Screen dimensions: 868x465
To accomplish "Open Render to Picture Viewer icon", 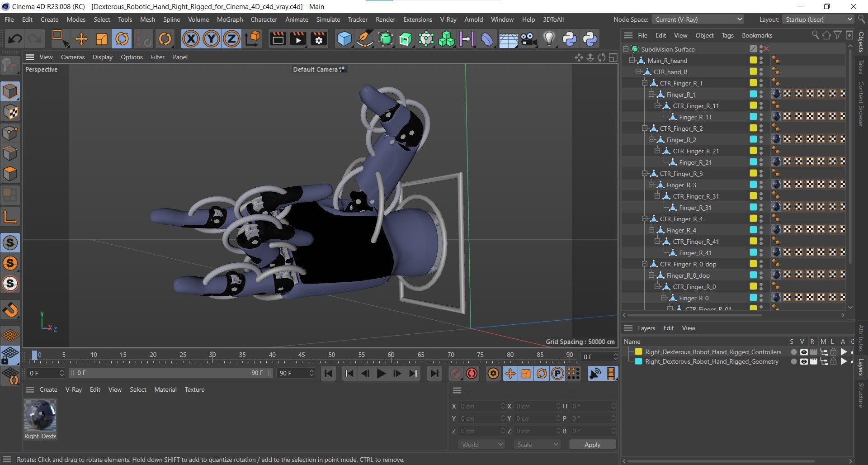I will click(x=298, y=39).
